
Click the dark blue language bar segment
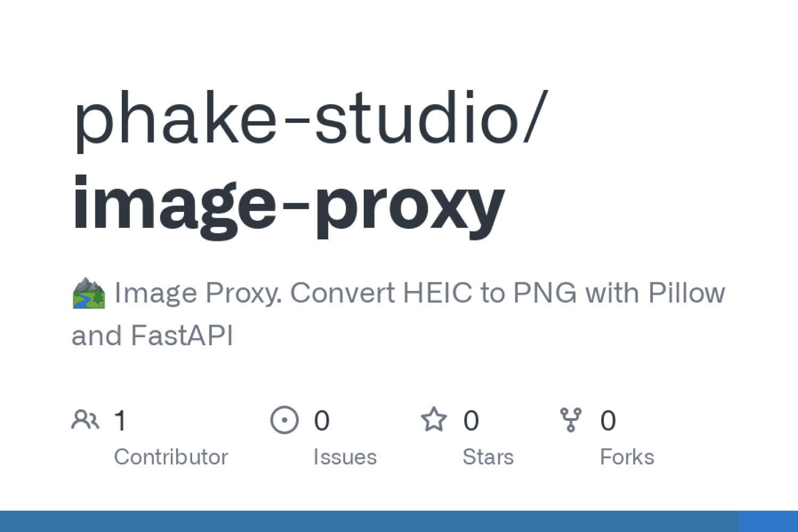click(x=369, y=521)
